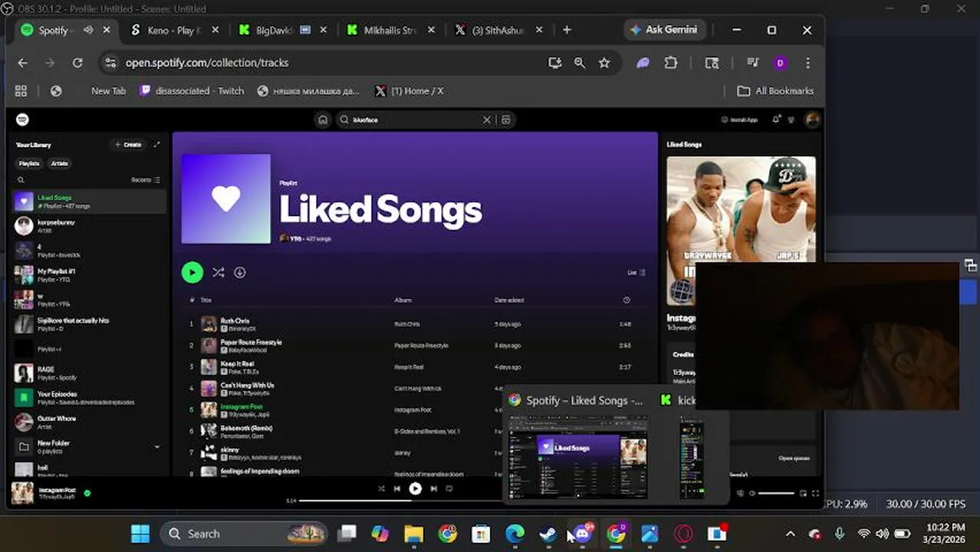This screenshot has width=980, height=552.
Task: Open the Chrome extensions puzzle icon
Action: pos(671,63)
